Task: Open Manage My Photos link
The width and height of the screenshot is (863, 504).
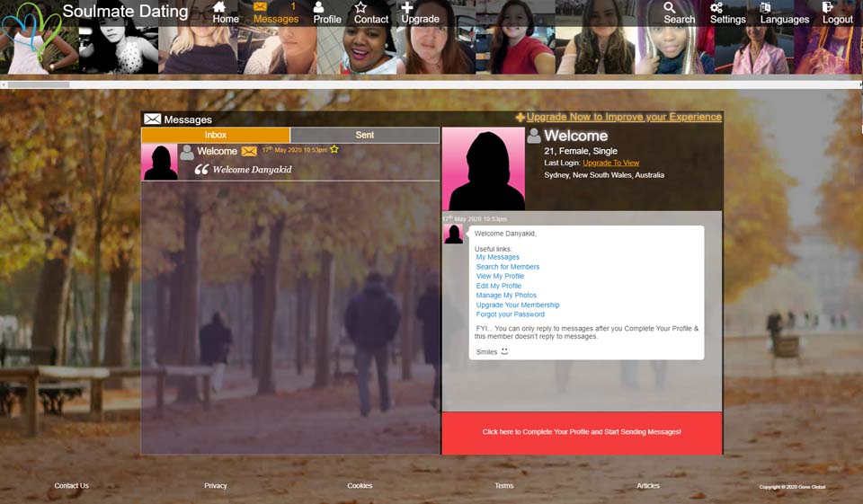Action: point(506,296)
